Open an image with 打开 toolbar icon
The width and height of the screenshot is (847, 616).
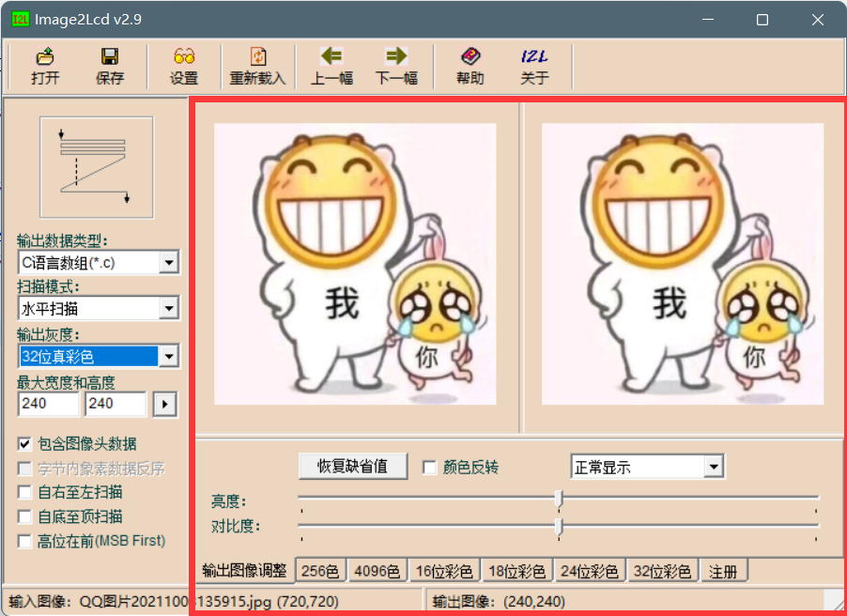coord(45,67)
